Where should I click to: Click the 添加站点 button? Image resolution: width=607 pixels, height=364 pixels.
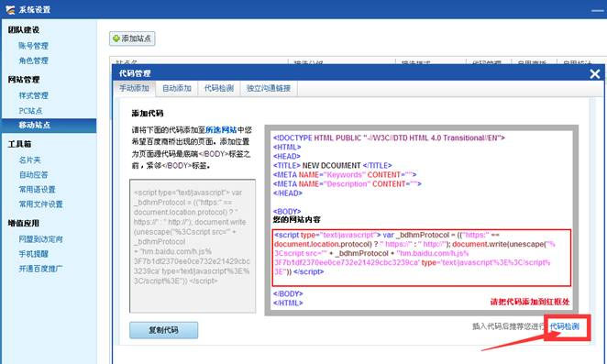point(132,39)
